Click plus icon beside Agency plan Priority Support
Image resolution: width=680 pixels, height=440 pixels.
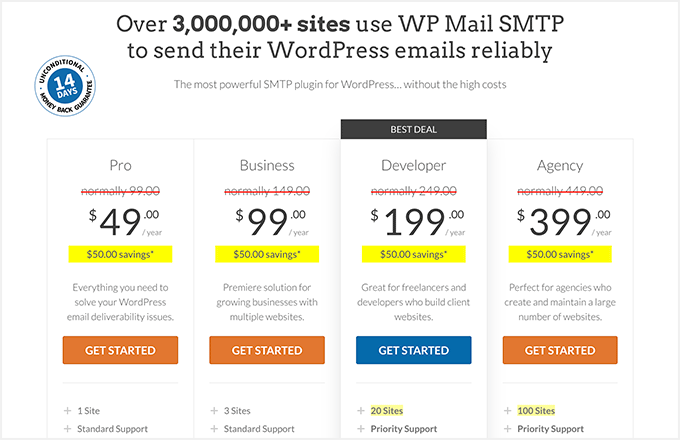point(508,430)
